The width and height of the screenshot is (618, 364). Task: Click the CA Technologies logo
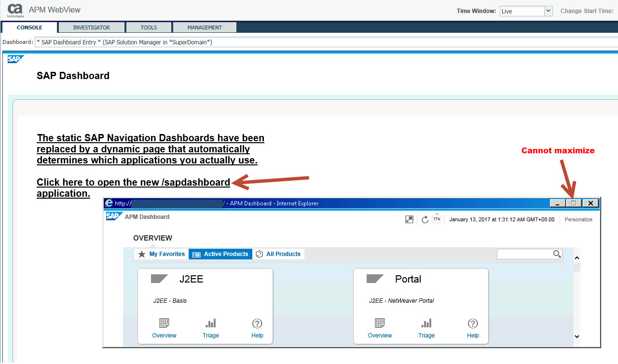[x=15, y=10]
